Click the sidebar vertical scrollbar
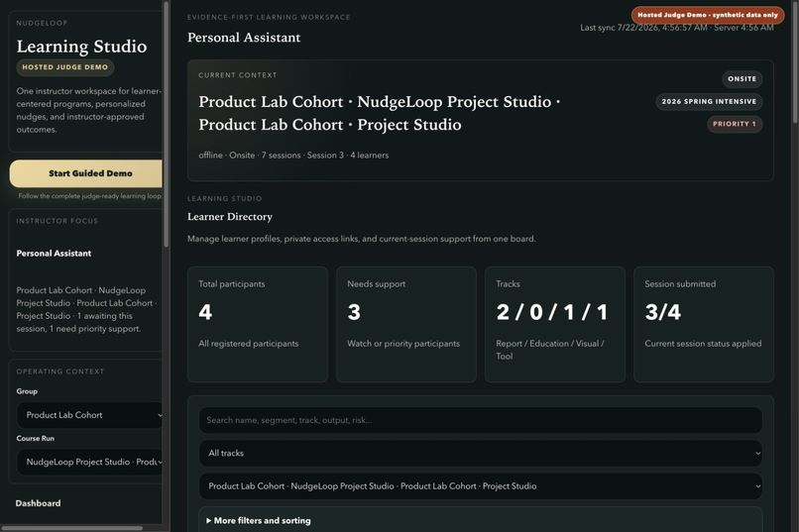799x532 pixels. pyautogui.click(x=167, y=125)
